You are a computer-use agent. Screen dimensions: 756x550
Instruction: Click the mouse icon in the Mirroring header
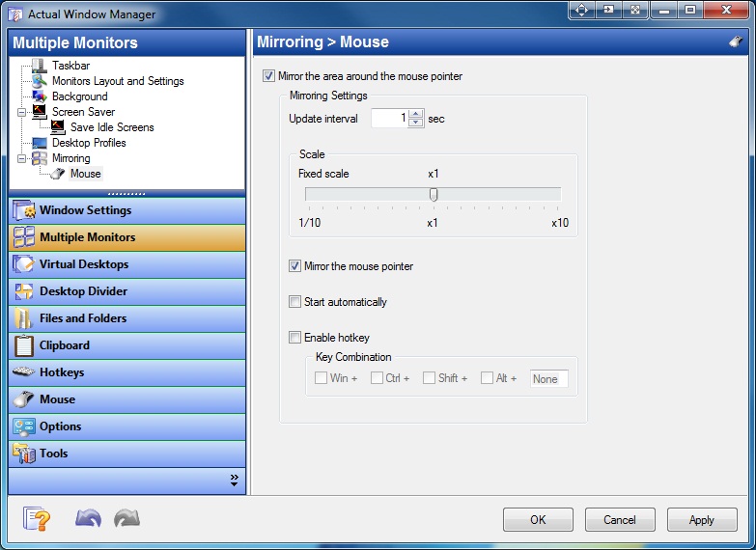(736, 41)
